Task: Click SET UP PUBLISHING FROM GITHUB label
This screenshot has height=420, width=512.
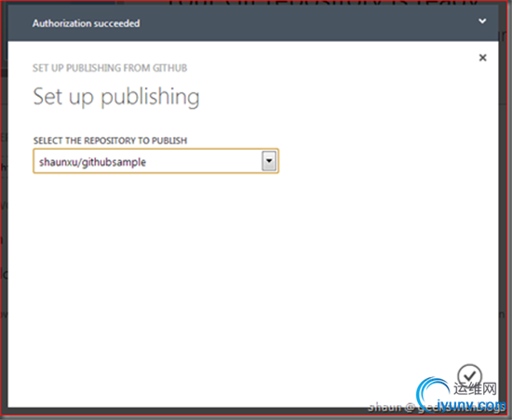Action: (x=110, y=68)
